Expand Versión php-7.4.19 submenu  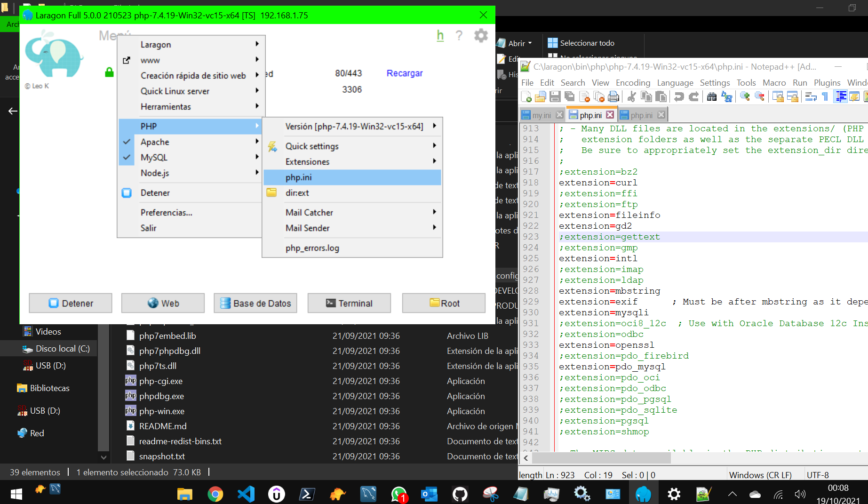click(x=352, y=126)
